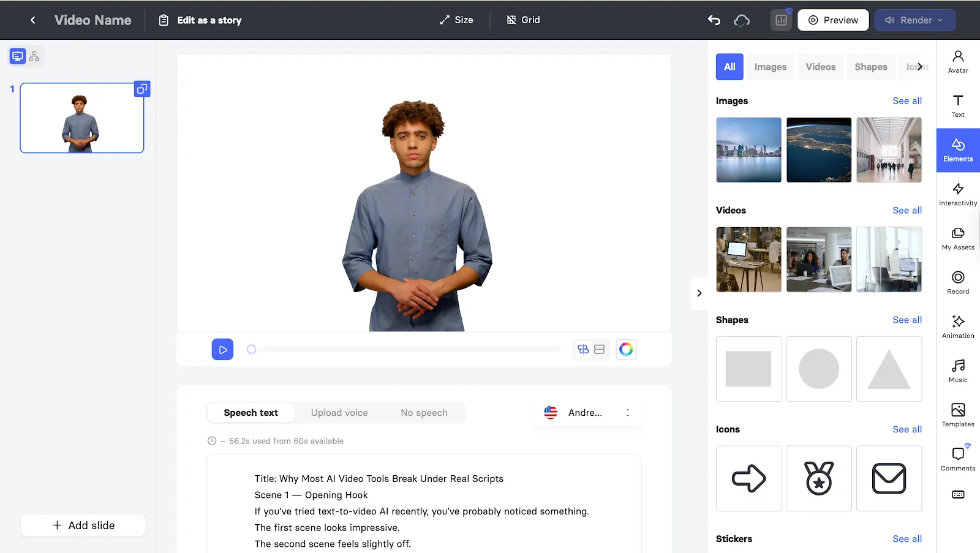Switch to the Shapes tab
The height and width of the screenshot is (553, 980).
[x=870, y=67]
